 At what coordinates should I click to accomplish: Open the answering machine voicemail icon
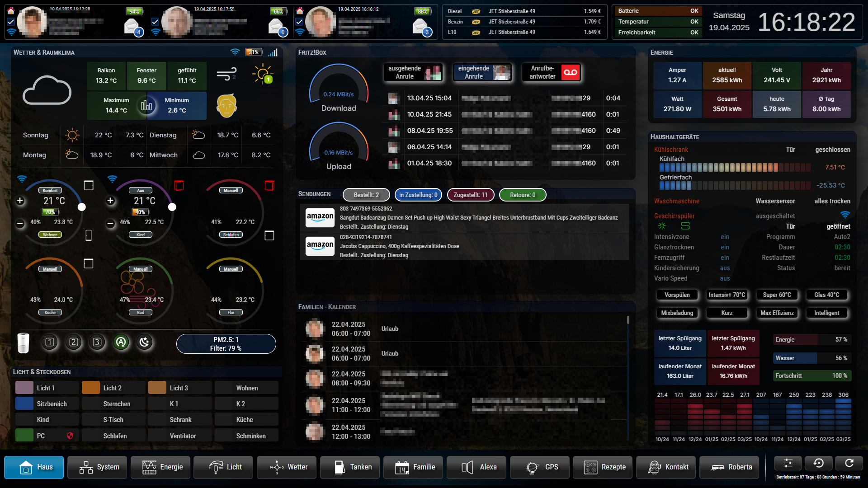pyautogui.click(x=570, y=72)
